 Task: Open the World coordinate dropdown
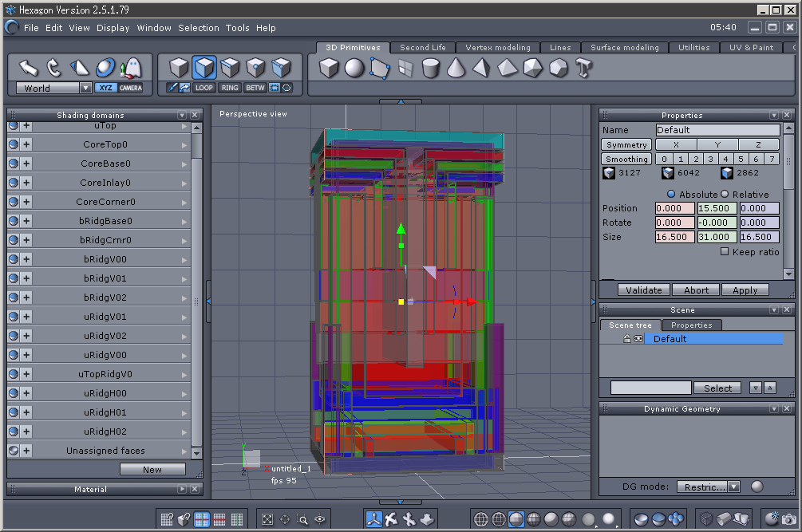pos(85,89)
